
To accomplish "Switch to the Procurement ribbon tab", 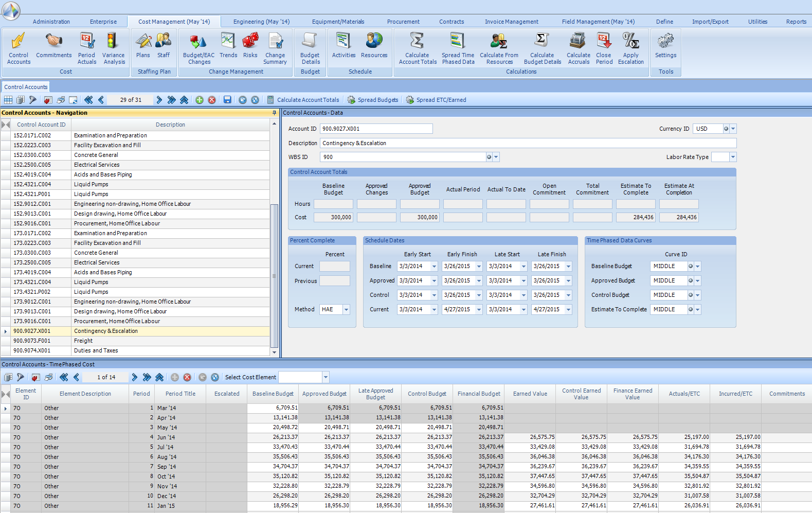I will (x=403, y=22).
